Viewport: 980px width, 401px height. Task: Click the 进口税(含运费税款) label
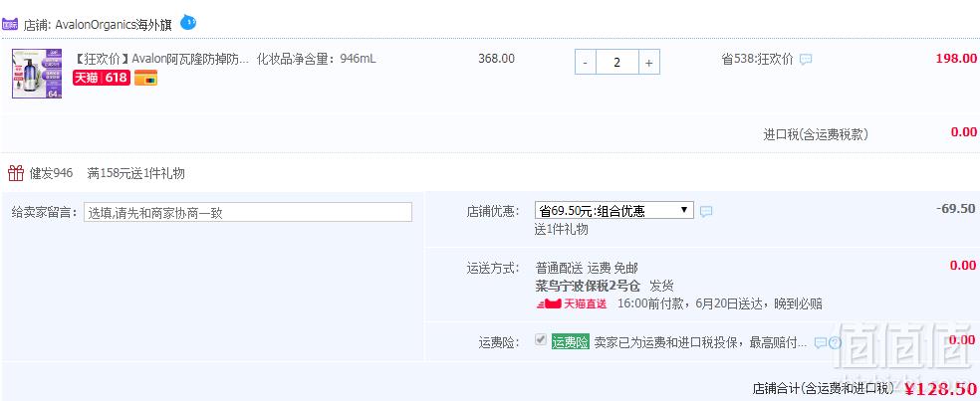point(816,134)
